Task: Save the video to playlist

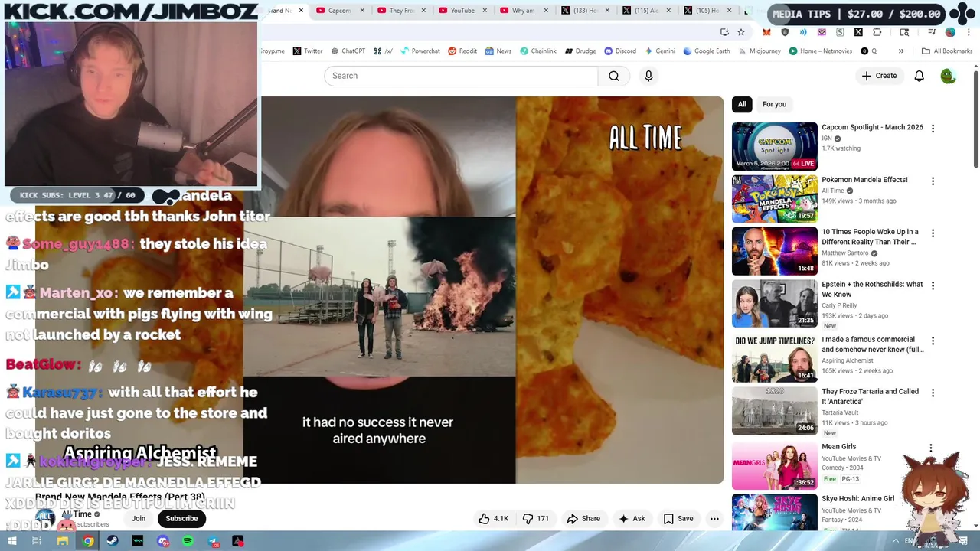Action: click(x=678, y=518)
